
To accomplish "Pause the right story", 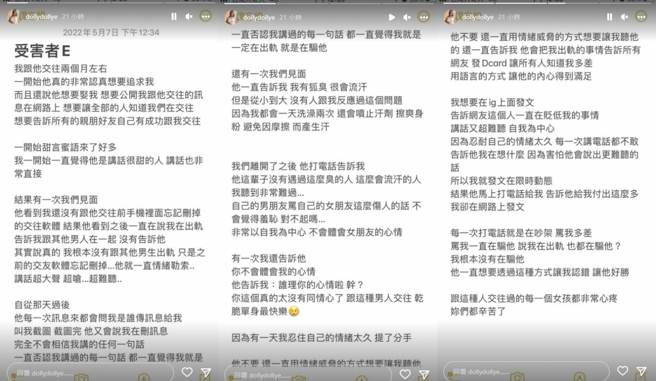I will [609, 17].
